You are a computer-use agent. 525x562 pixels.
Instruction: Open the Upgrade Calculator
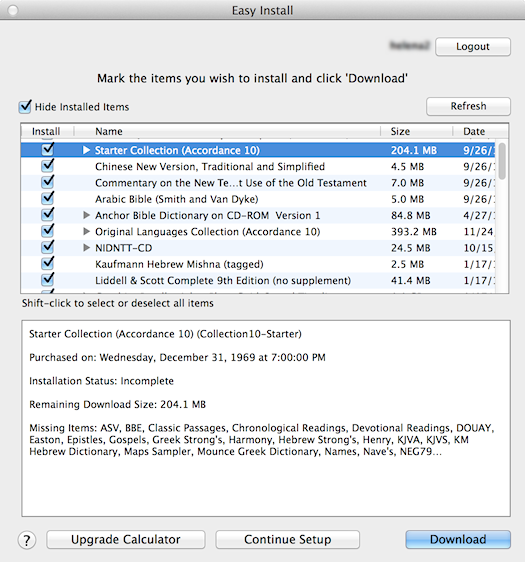pos(126,539)
